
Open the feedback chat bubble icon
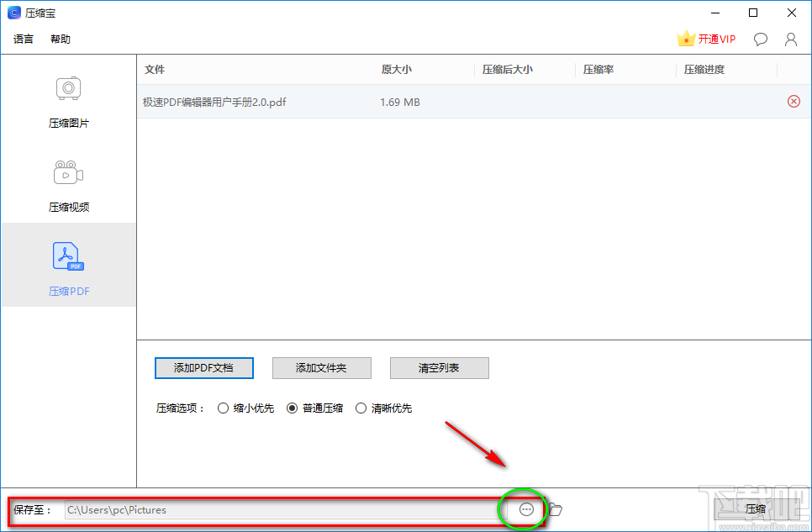(x=760, y=40)
